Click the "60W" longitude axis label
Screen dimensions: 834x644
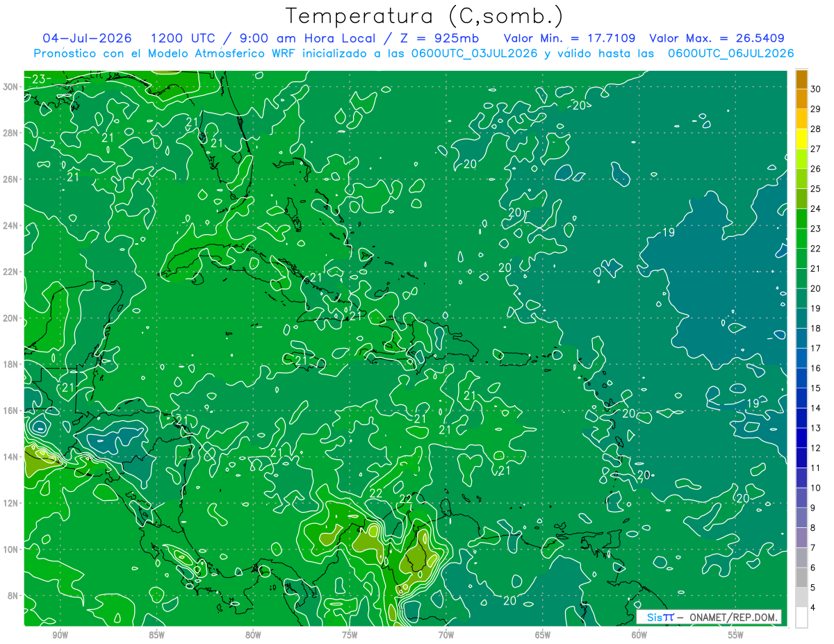click(x=639, y=635)
